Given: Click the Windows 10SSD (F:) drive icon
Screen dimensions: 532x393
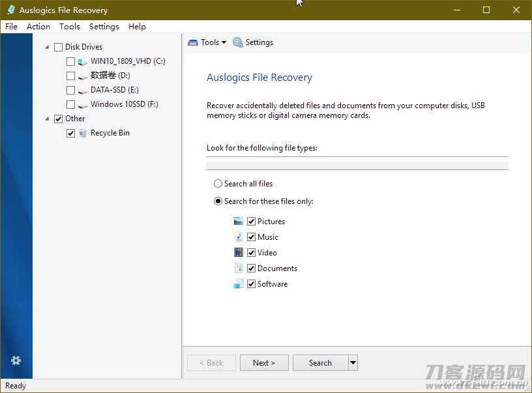Looking at the screenshot, I should 82,105.
